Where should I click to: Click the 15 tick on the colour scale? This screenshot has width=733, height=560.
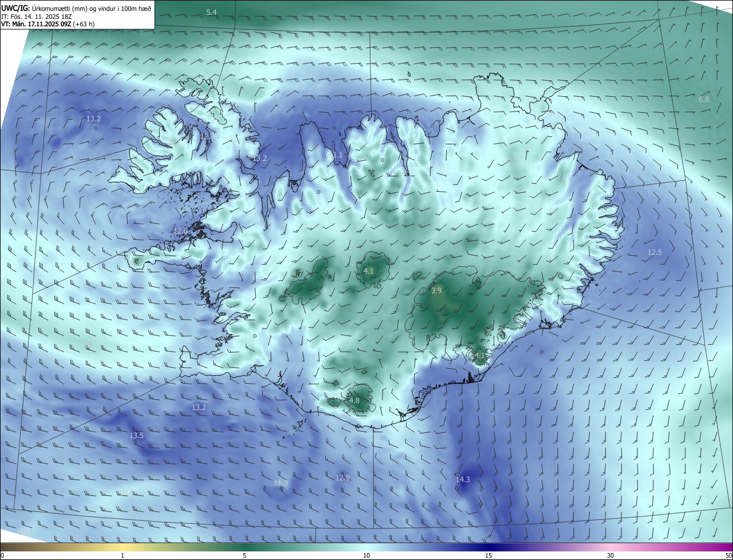[x=488, y=556]
